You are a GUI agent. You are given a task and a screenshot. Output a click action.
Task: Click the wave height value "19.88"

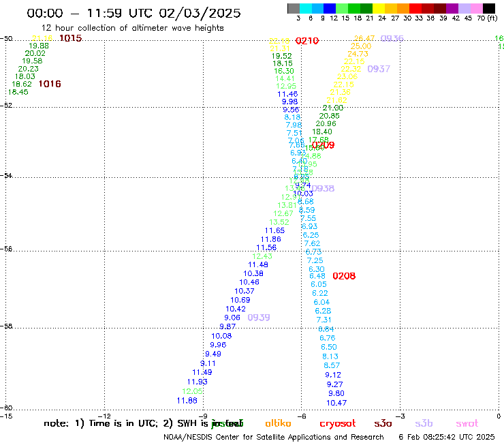tap(39, 46)
